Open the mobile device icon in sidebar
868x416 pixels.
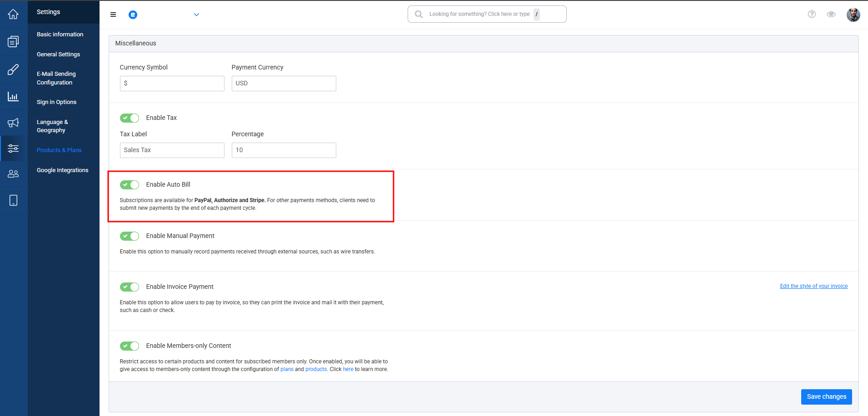click(13, 200)
